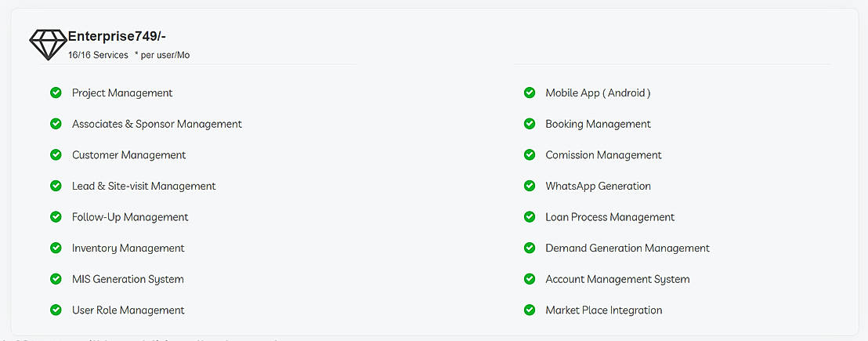Click check icon beside Inventory Management

coord(56,248)
